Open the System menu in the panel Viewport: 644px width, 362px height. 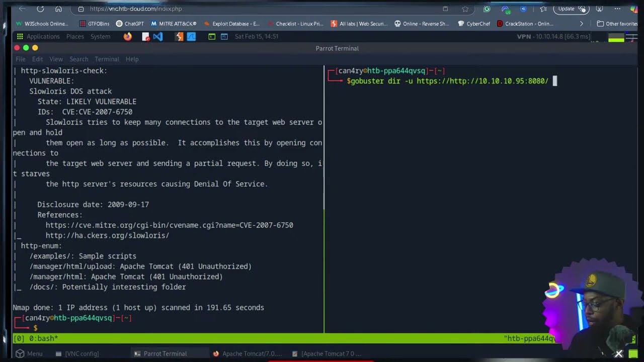[x=101, y=37]
